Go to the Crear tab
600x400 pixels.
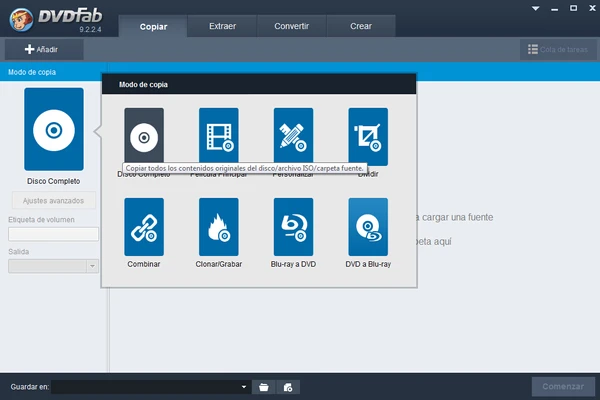[361, 26]
